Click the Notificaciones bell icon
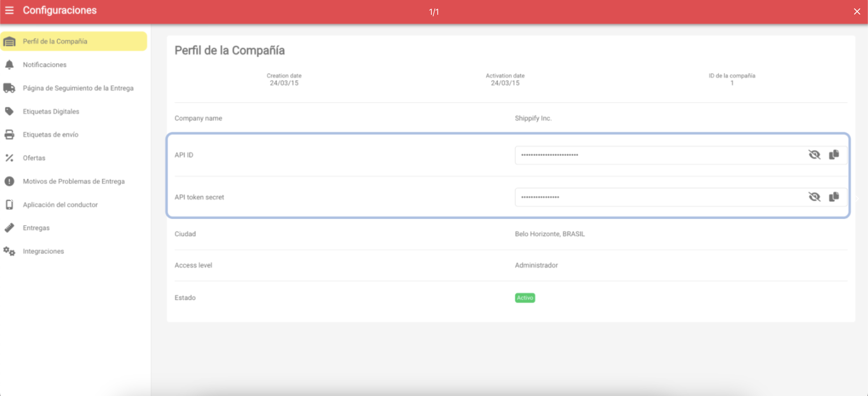Screen dimensions: 868x396 click(x=9, y=64)
